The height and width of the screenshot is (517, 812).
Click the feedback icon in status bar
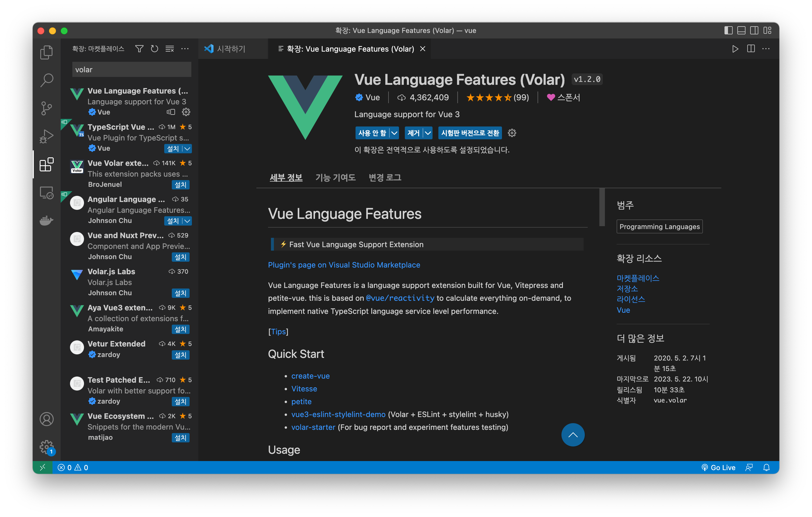(x=749, y=467)
